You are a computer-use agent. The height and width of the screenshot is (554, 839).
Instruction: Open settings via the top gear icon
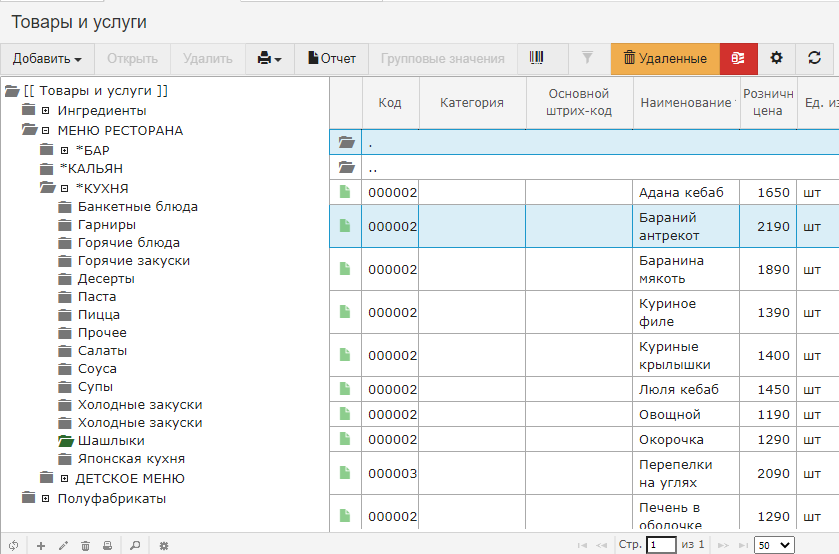(776, 59)
